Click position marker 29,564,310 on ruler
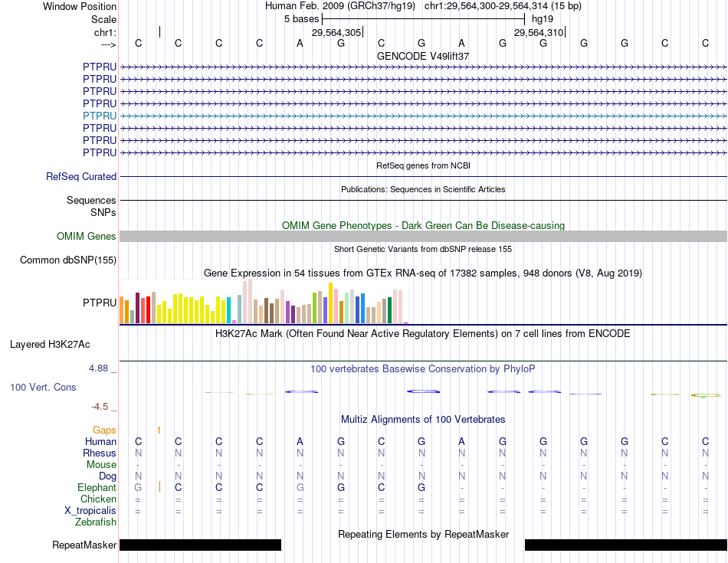The width and height of the screenshot is (728, 563). 539,32
